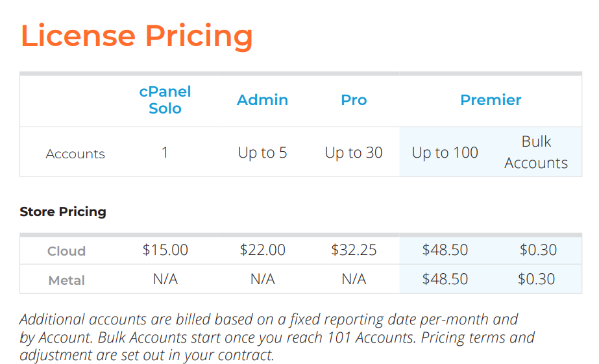This screenshot has width=599, height=364.
Task: Click the additional accounts billing note
Action: 277,337
